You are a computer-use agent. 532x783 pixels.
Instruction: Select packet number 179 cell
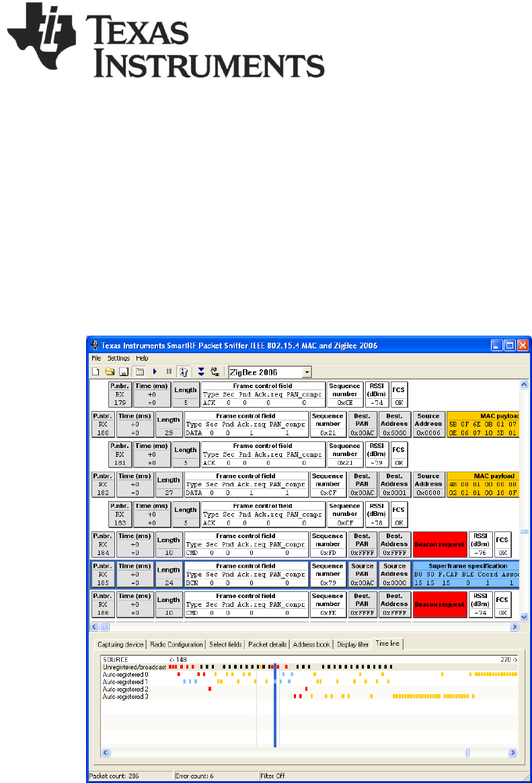[120, 394]
